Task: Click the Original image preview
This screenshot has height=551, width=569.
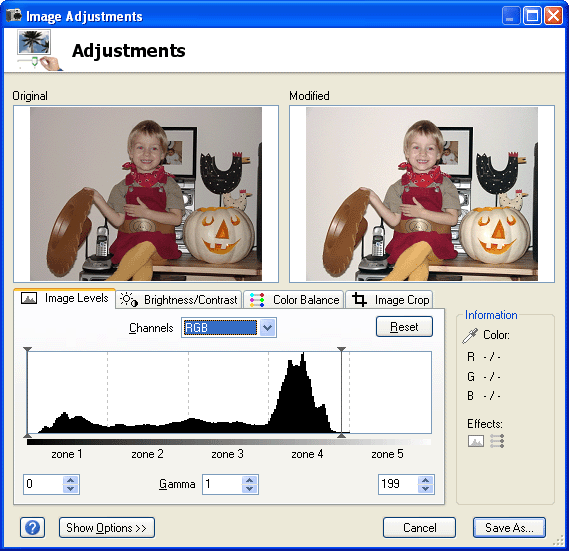Action: click(146, 194)
